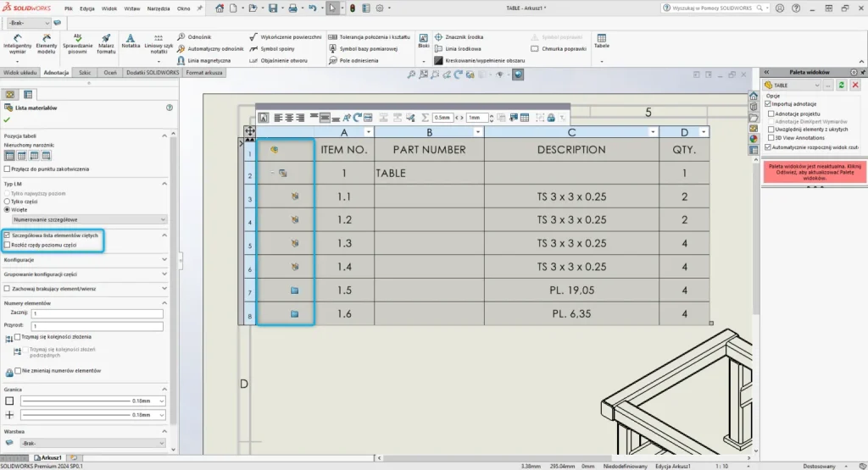
Task: Collapse the Numery elementów section
Action: pos(164,303)
